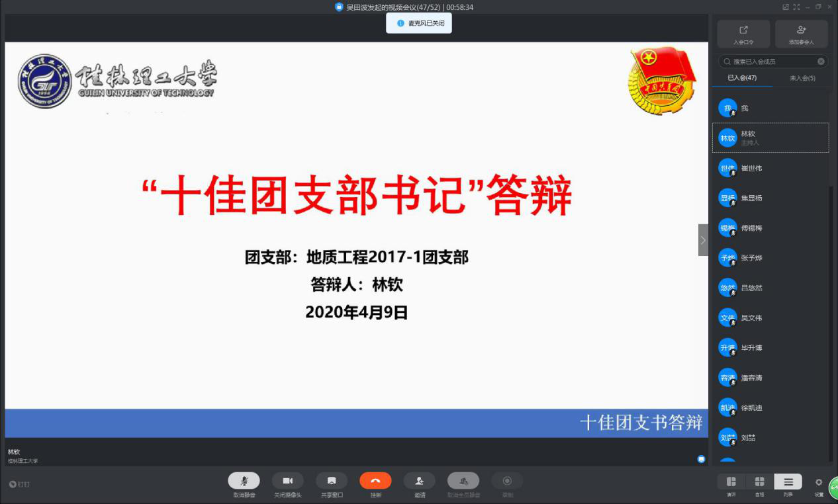Toggle 取消静音 microphone button
Viewport: 838px width, 504px height.
point(244,481)
